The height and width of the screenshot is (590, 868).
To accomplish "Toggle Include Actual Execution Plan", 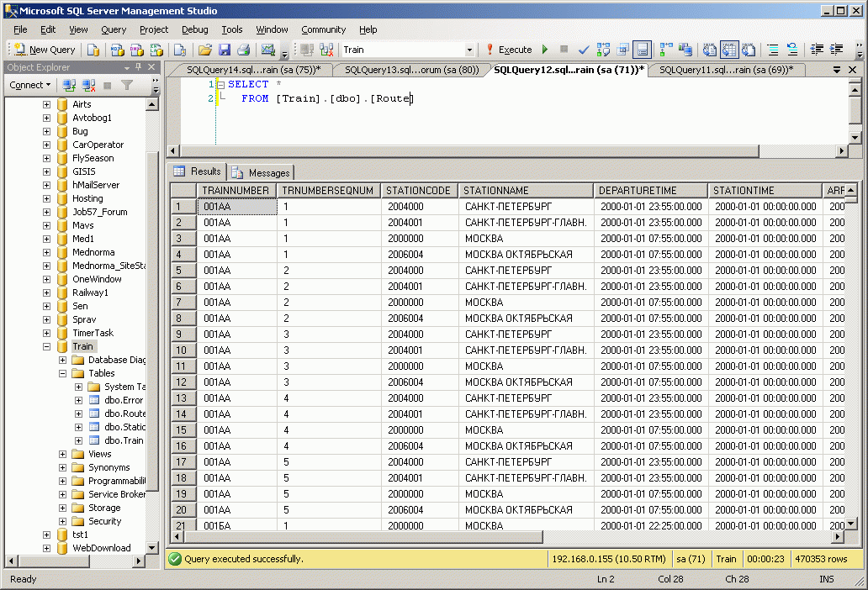I will coord(666,50).
